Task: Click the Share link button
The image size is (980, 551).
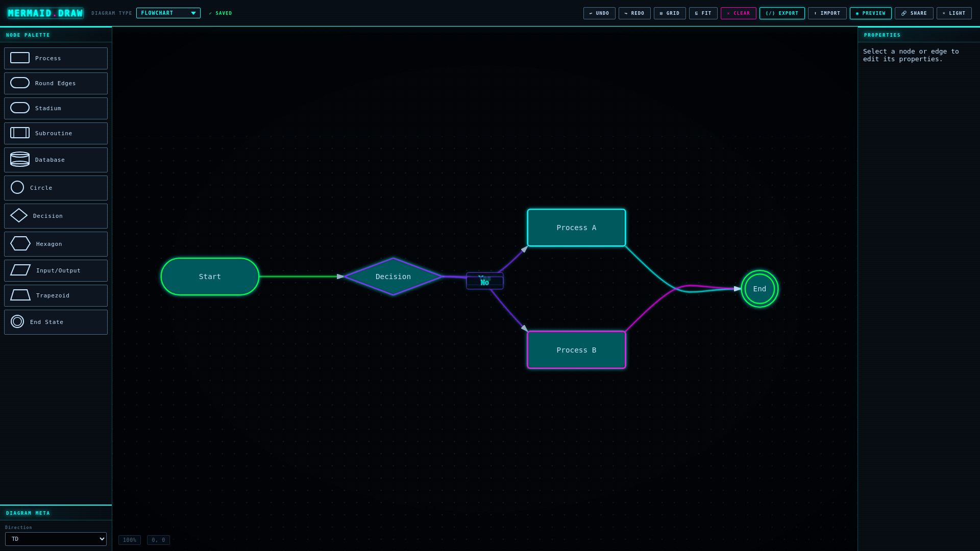Action: tap(914, 13)
